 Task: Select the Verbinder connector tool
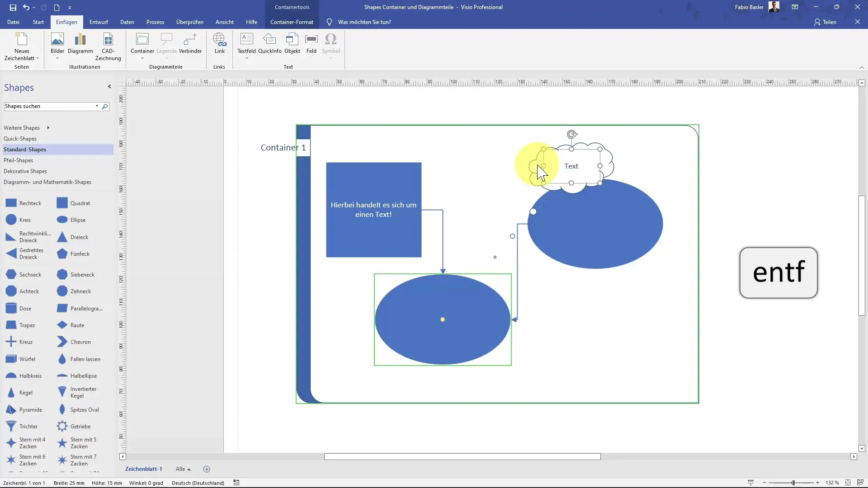click(x=190, y=44)
